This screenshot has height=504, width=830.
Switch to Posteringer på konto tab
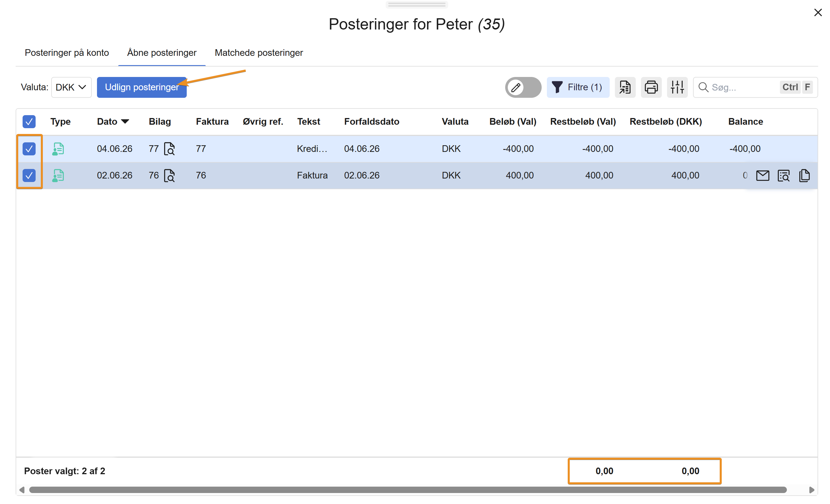tap(67, 53)
